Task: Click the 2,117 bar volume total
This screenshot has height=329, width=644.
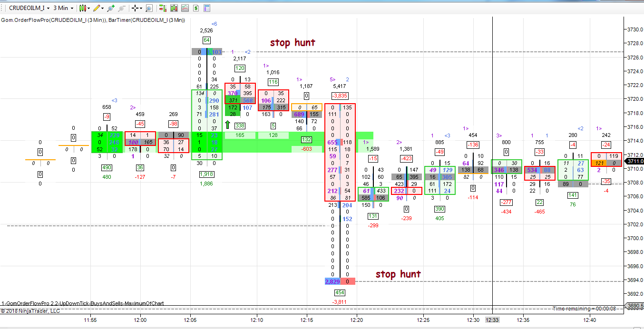Action: click(240, 59)
